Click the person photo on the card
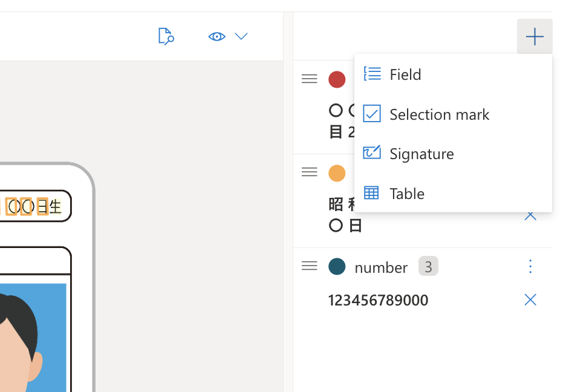566x392 pixels. pos(33,338)
